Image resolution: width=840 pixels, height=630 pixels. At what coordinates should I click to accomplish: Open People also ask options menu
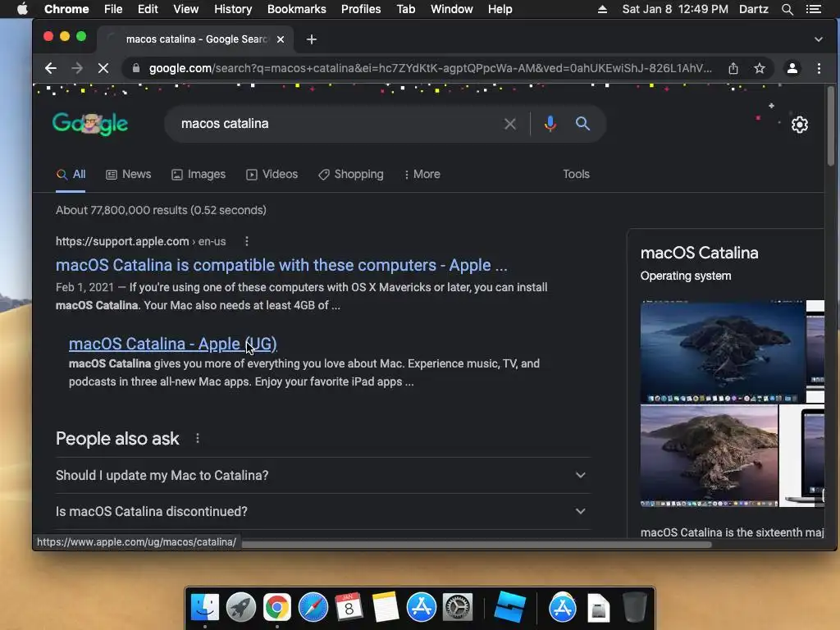point(198,438)
